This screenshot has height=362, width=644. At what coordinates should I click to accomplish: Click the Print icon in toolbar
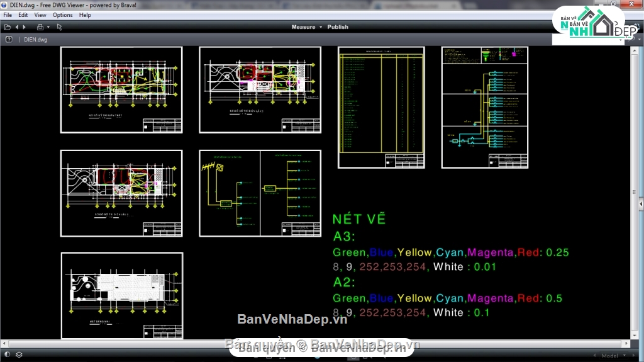pyautogui.click(x=40, y=27)
